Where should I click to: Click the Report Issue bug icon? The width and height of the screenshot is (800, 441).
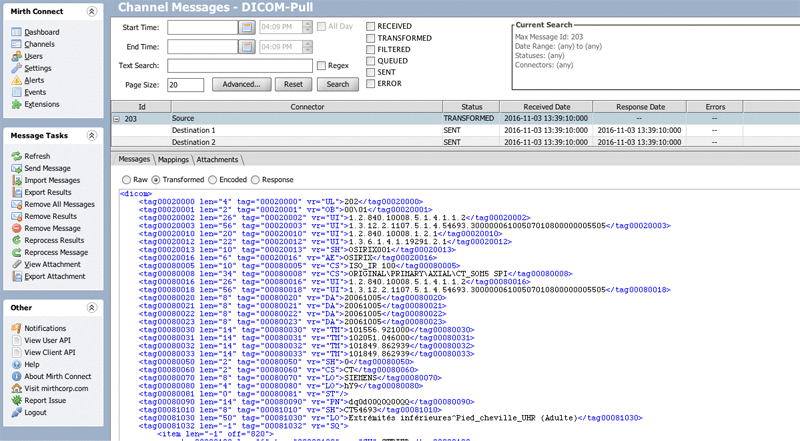[x=16, y=401]
